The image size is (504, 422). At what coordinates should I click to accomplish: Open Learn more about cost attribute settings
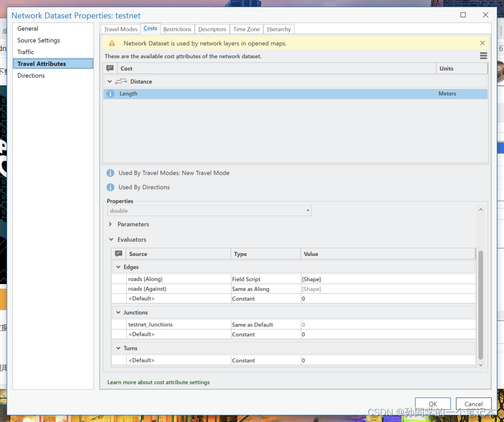coord(158,382)
